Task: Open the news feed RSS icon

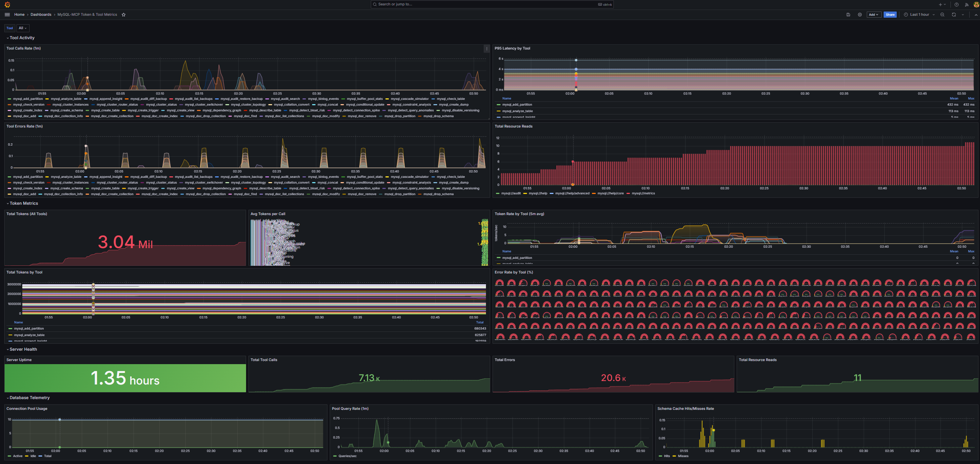Action: click(967, 5)
